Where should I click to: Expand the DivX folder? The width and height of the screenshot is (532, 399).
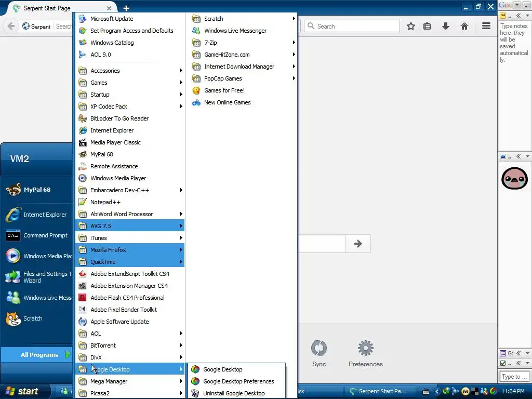click(x=130, y=357)
